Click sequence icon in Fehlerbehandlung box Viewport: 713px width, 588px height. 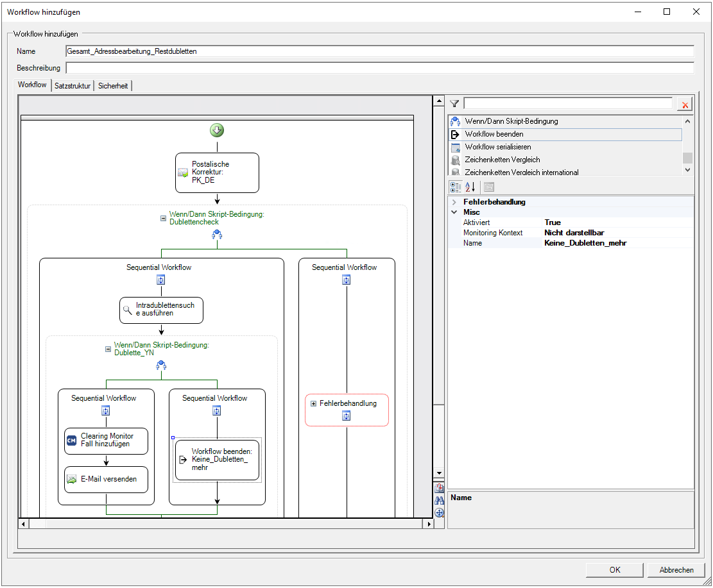[347, 416]
